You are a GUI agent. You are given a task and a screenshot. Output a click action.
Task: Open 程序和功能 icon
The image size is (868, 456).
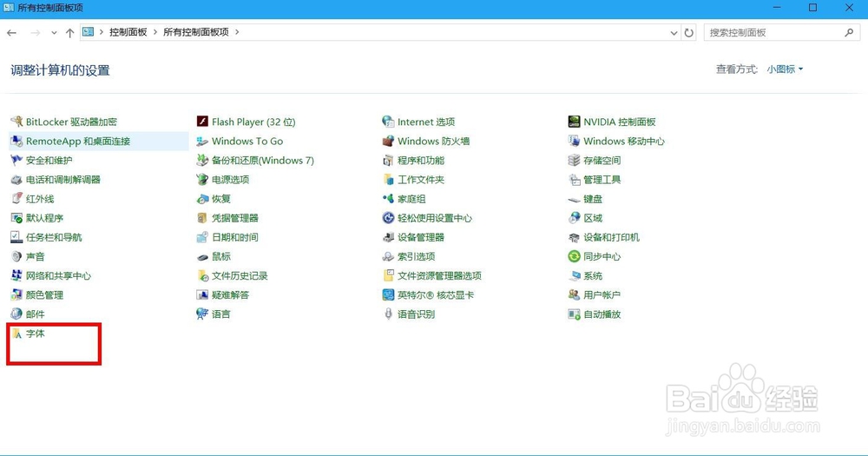(388, 160)
